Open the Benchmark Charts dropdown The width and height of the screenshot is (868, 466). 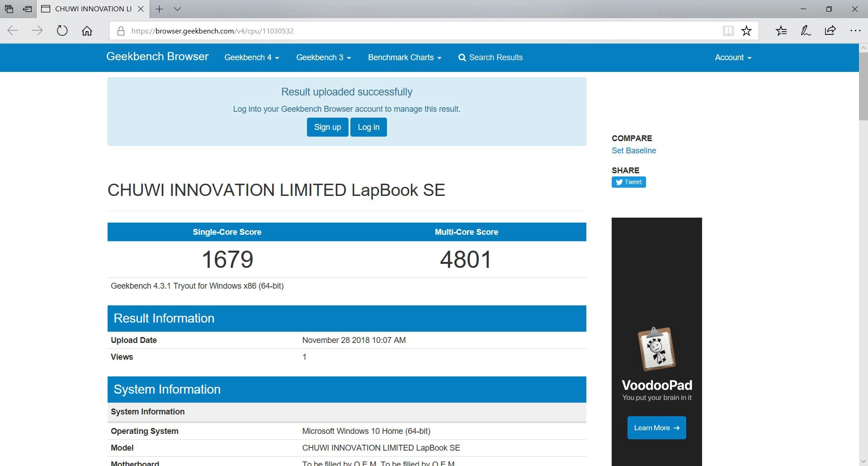pos(405,57)
